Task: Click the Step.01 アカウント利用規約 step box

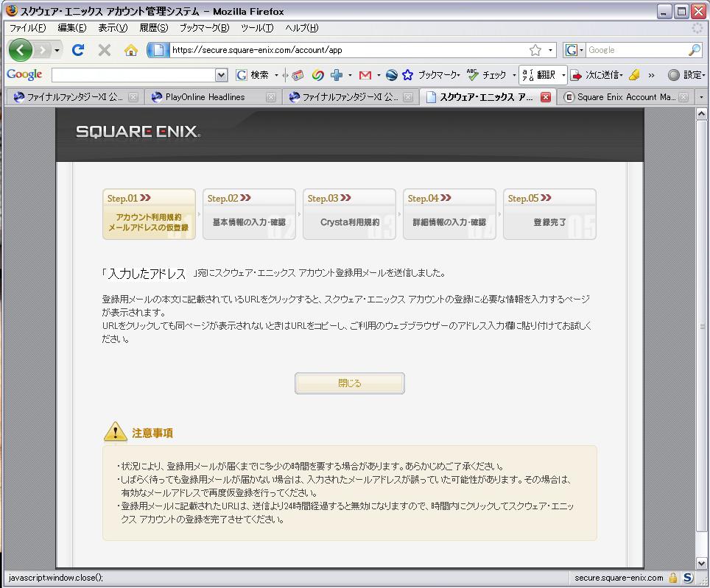Action: (149, 214)
